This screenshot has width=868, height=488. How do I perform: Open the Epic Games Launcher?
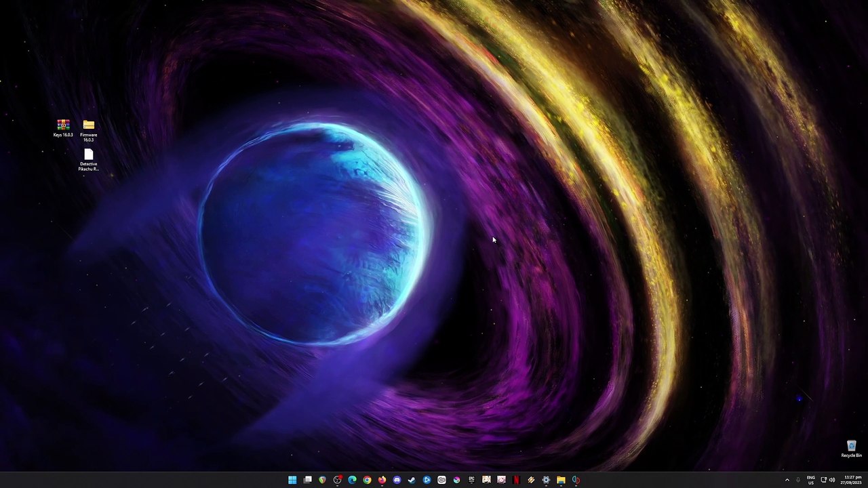[x=471, y=480]
